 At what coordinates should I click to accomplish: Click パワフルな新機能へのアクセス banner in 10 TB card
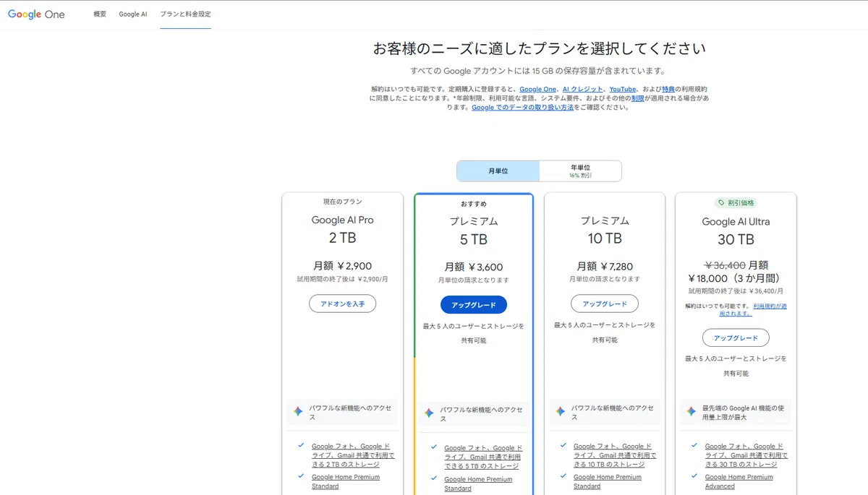coord(605,412)
